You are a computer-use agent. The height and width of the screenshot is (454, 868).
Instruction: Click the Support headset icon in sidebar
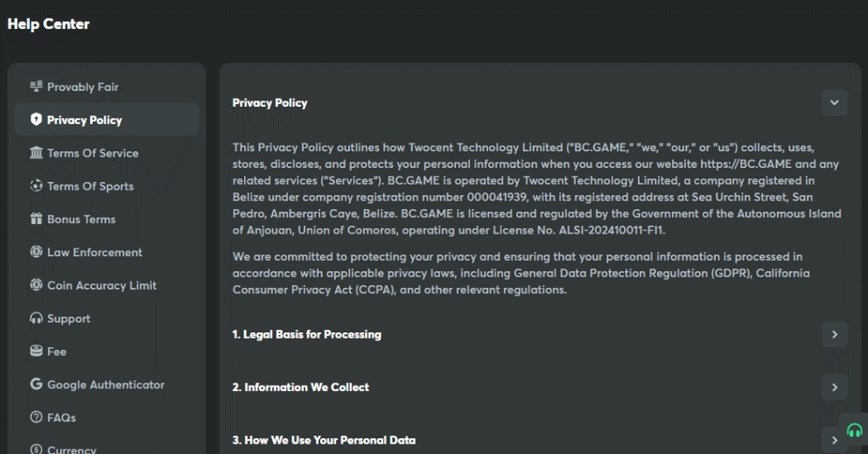(x=36, y=318)
